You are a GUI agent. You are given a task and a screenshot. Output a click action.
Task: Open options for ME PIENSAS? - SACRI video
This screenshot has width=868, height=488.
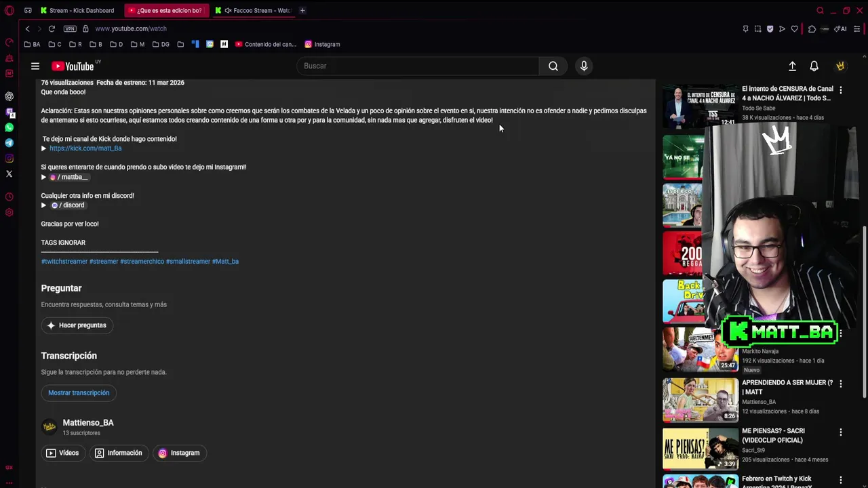click(841, 432)
